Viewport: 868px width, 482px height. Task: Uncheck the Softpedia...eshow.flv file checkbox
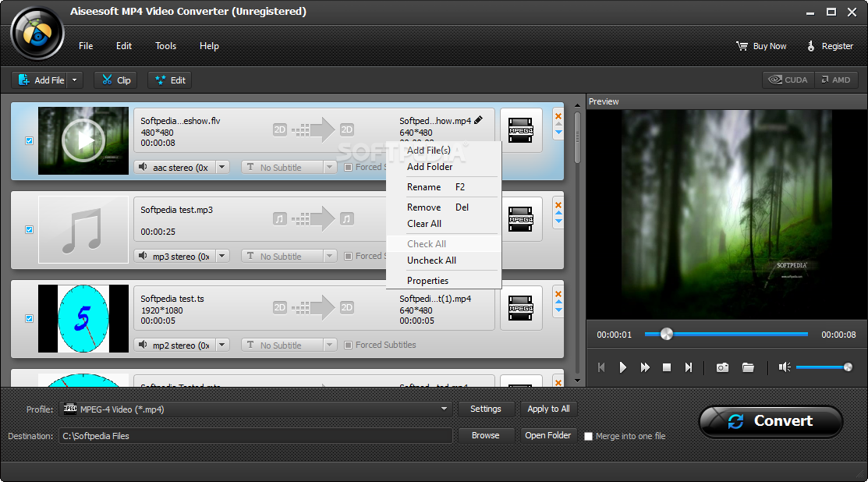click(x=30, y=141)
